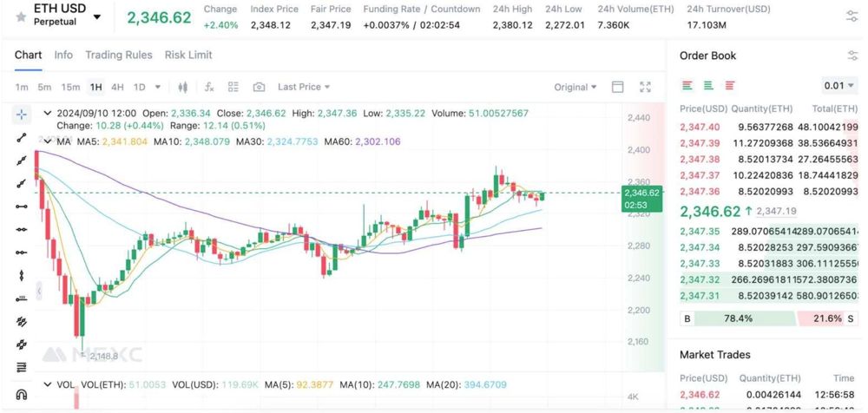Screen dimensions: 868x413
Task: Open the fx indicators menu
Action: point(209,87)
